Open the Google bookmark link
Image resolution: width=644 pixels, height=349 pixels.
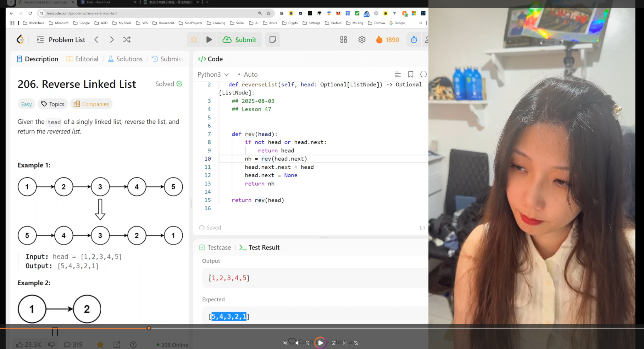click(x=397, y=23)
